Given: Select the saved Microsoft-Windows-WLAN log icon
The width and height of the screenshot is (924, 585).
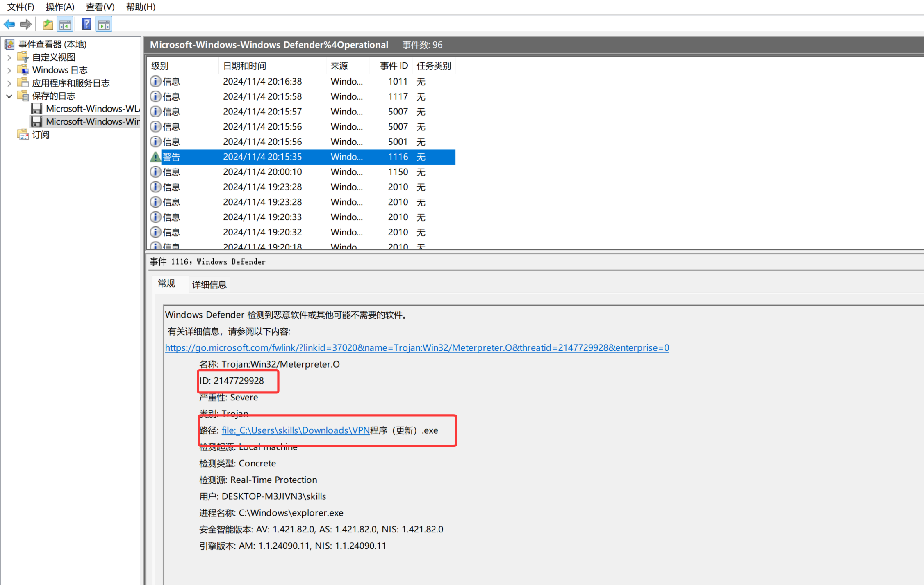Looking at the screenshot, I should point(36,109).
